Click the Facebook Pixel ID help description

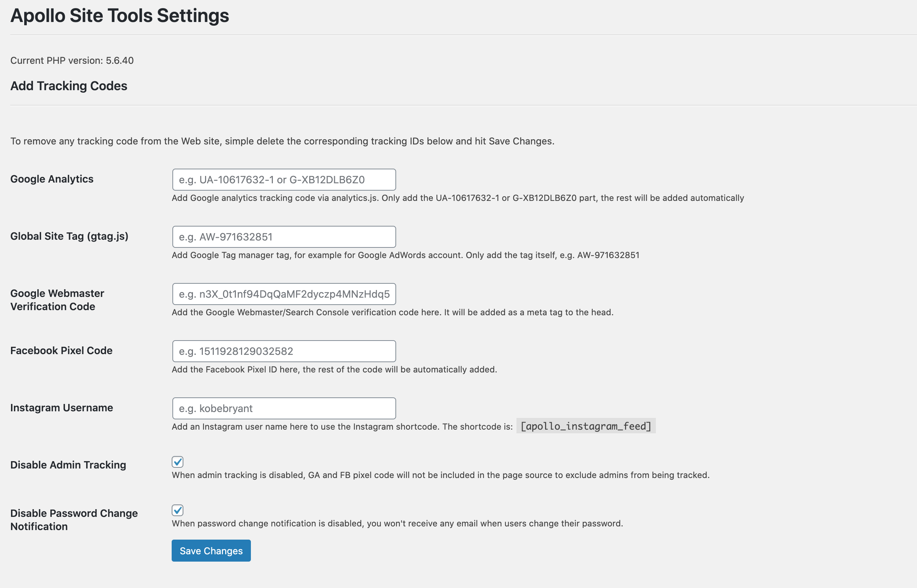point(334,370)
